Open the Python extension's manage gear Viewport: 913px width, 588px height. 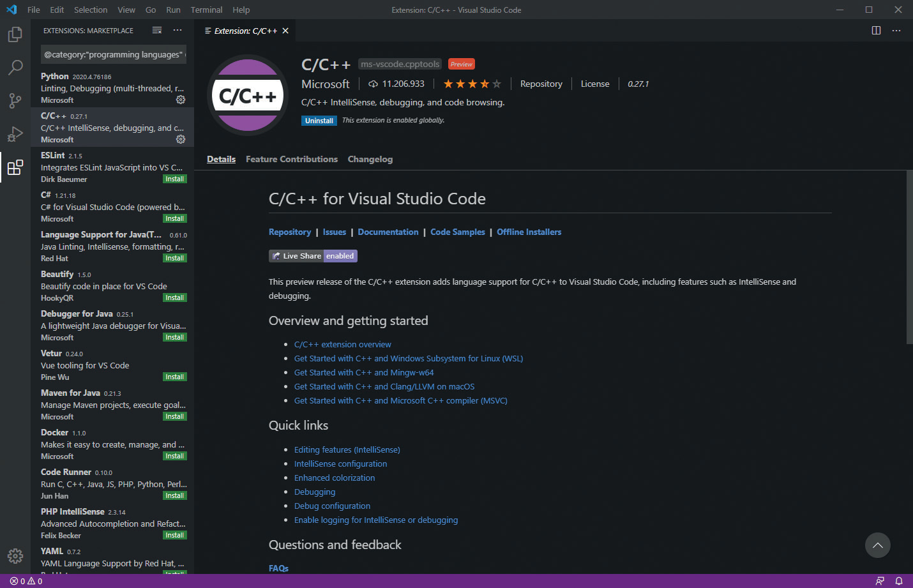pos(181,100)
